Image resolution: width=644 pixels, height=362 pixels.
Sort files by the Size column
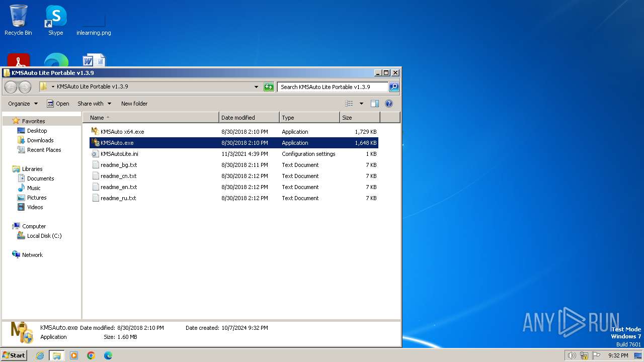pyautogui.click(x=360, y=118)
